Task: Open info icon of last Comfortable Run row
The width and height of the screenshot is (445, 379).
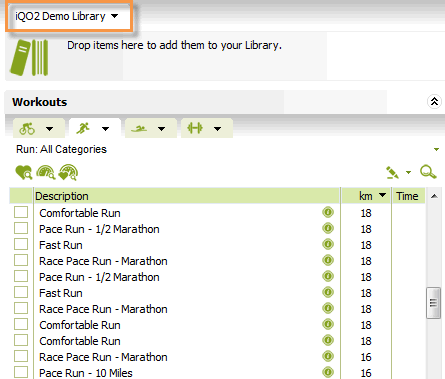Action: pos(328,340)
